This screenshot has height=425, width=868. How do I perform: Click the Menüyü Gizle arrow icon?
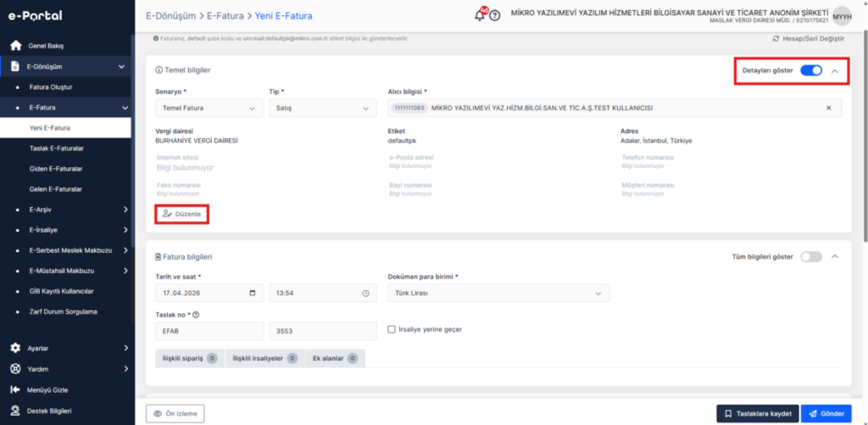point(16,389)
